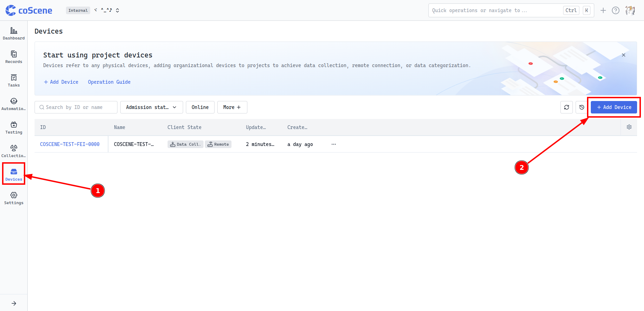Screen dimensions: 644x311
Task: Click the Ctrl shortcut key badge
Action: tap(571, 10)
